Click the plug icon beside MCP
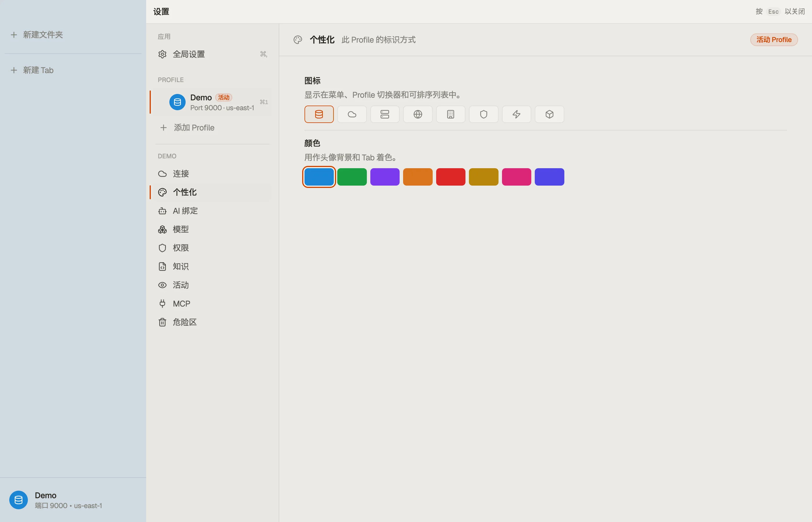Viewport: 812px width, 522px height. coord(162,304)
